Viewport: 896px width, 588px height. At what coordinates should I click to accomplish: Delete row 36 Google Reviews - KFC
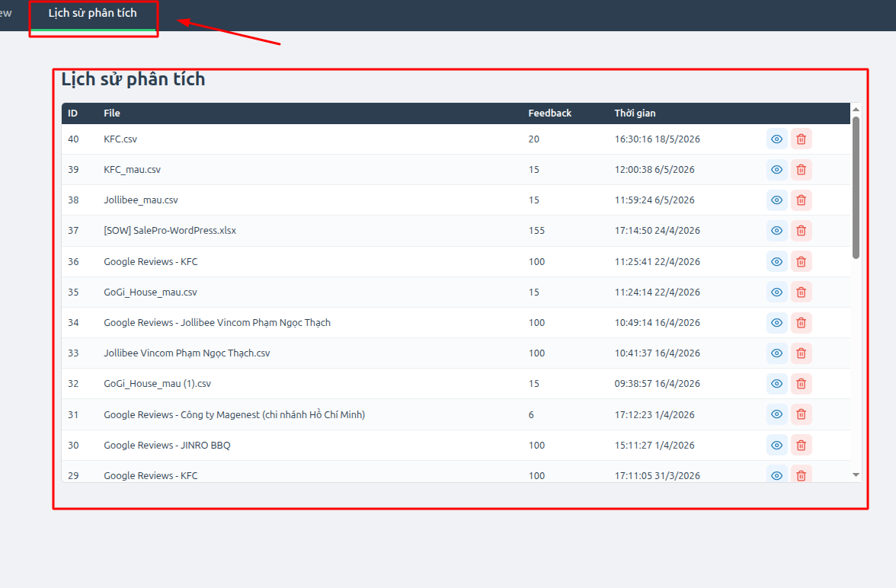(x=802, y=262)
